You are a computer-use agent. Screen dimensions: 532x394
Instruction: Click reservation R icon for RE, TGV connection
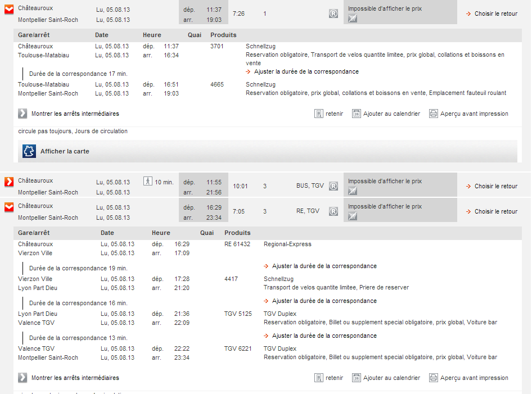333,211
